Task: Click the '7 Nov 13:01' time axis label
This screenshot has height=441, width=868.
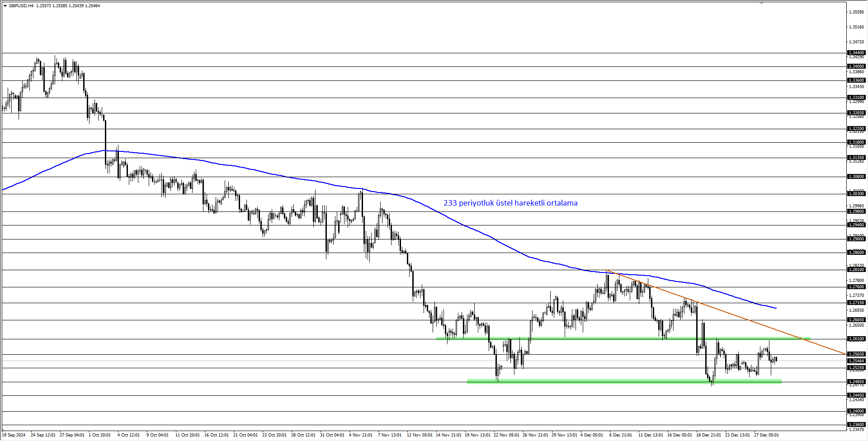Action: click(x=389, y=435)
